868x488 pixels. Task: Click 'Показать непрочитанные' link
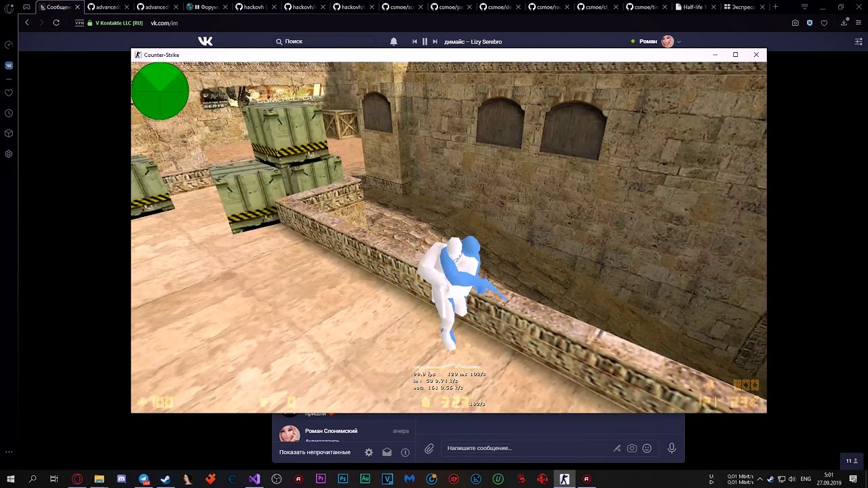pos(315,452)
